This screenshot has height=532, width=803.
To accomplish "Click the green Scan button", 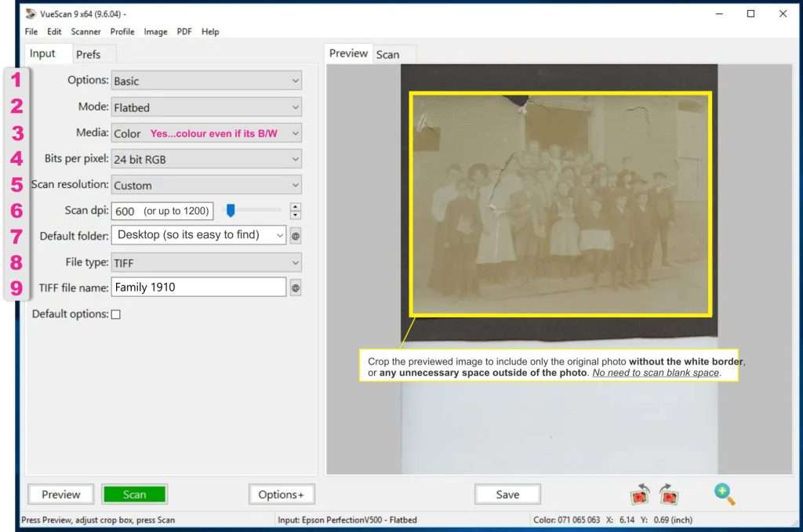I will point(134,494).
